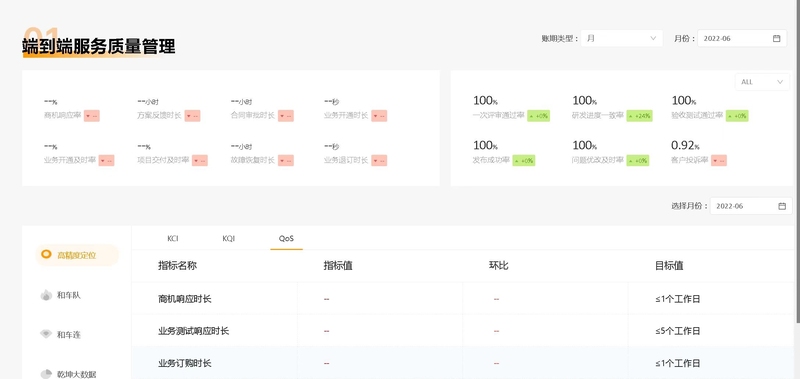800x379 pixels.
Task: Click the red trend badge beside 业务开通时长
Action: (x=379, y=116)
